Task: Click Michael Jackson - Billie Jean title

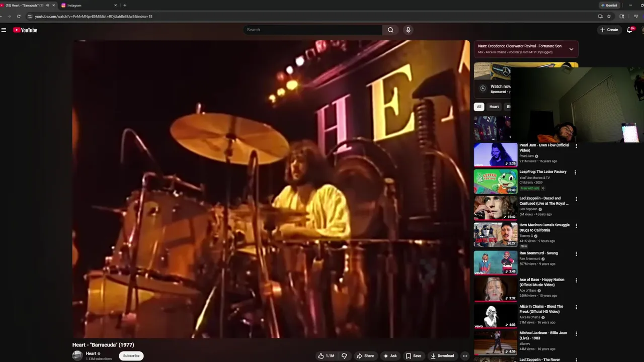Action: pos(543,335)
